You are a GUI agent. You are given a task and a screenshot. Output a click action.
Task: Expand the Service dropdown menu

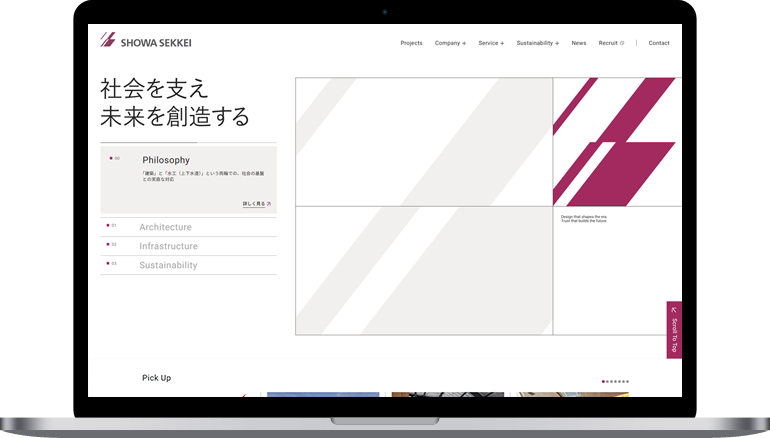pos(491,43)
